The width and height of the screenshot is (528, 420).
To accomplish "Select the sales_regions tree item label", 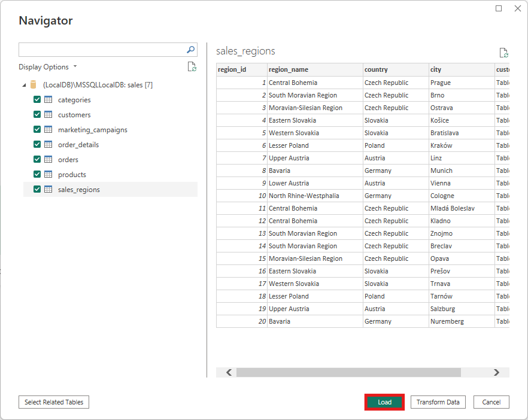I will point(79,190).
